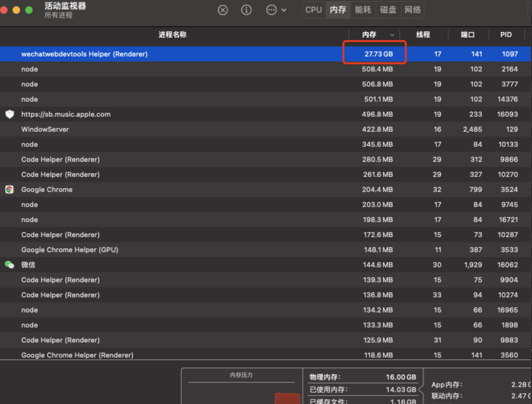Switch to the 网络 tab
The image size is (532, 404).
[x=413, y=10]
